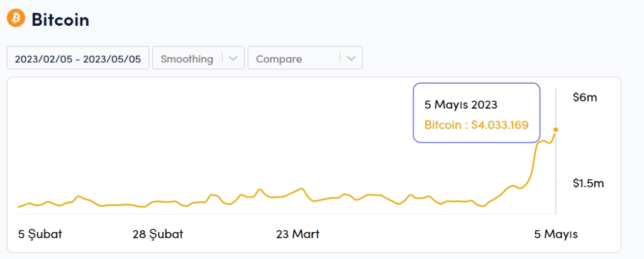Click the Bitcoin $4.033.169 tooltip value
Viewport: 644px width, 259px height.
point(476,124)
